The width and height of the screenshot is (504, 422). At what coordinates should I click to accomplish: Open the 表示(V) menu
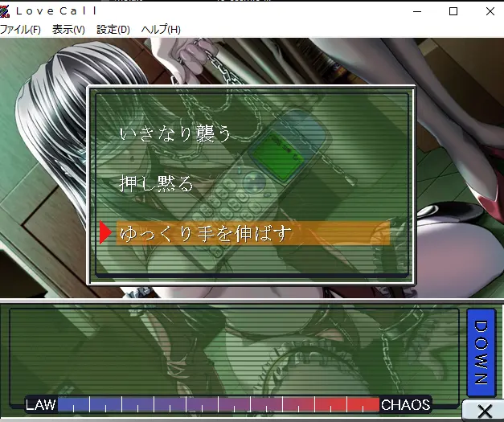click(x=68, y=30)
